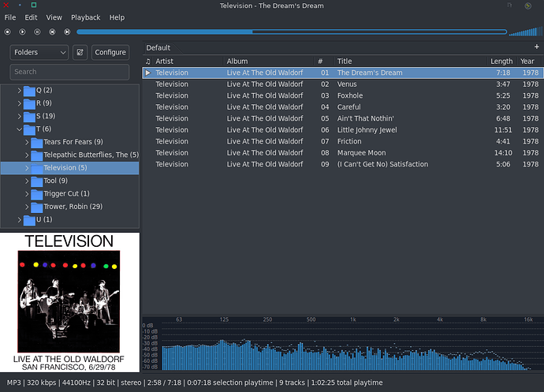Screen dimensions: 544x392
Task: Open the View menu
Action: (54, 17)
